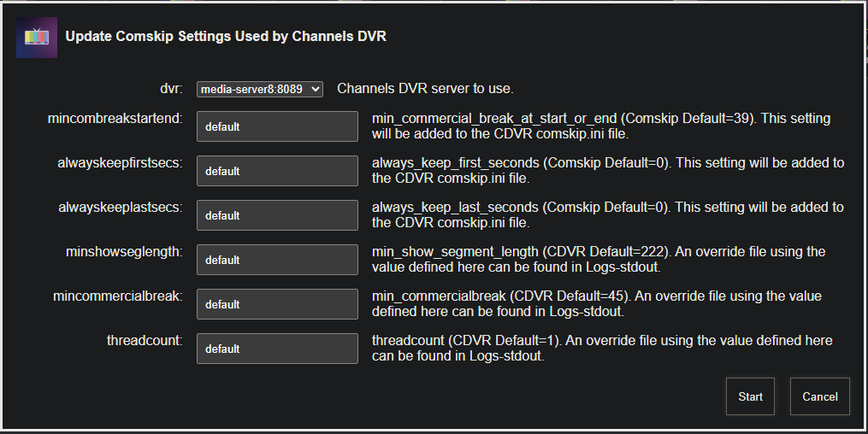Select the alwayskeeplastsecs input field
Screen dimensions: 868x434
coord(277,215)
